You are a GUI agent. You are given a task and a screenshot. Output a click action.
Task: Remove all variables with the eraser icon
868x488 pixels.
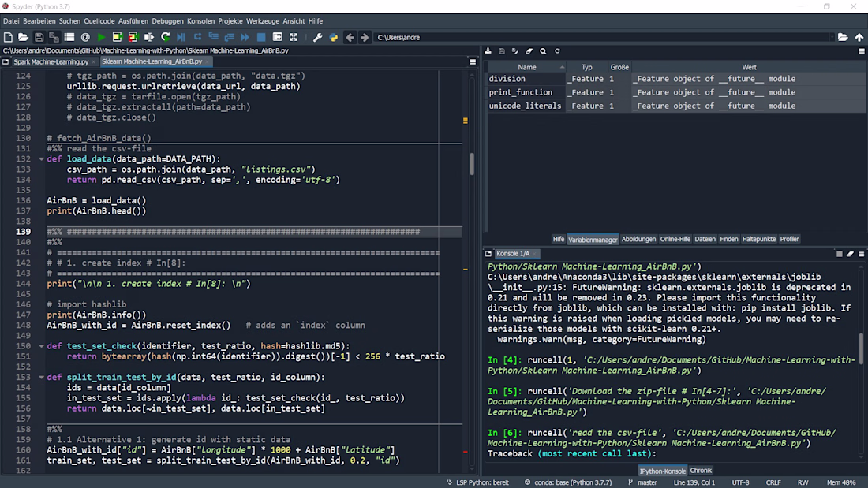point(529,51)
